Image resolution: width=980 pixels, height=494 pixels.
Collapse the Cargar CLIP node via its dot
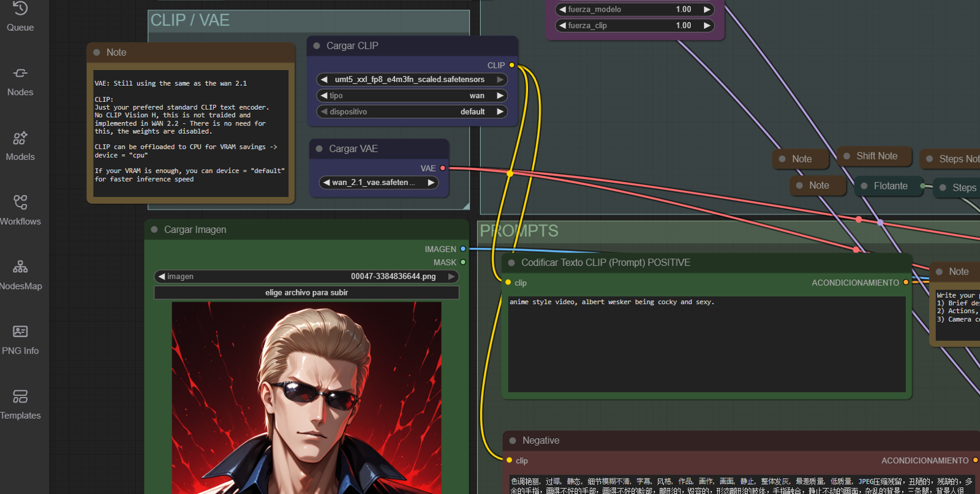pos(317,46)
